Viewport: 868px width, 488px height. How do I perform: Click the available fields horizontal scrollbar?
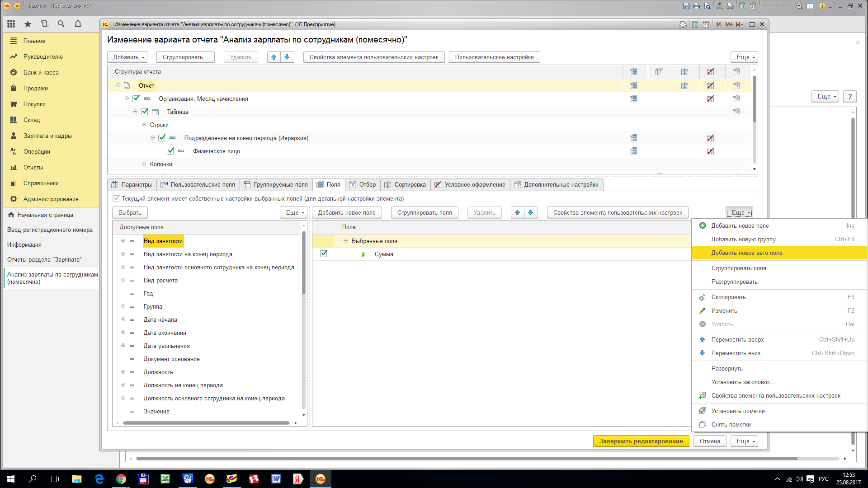tap(206, 423)
